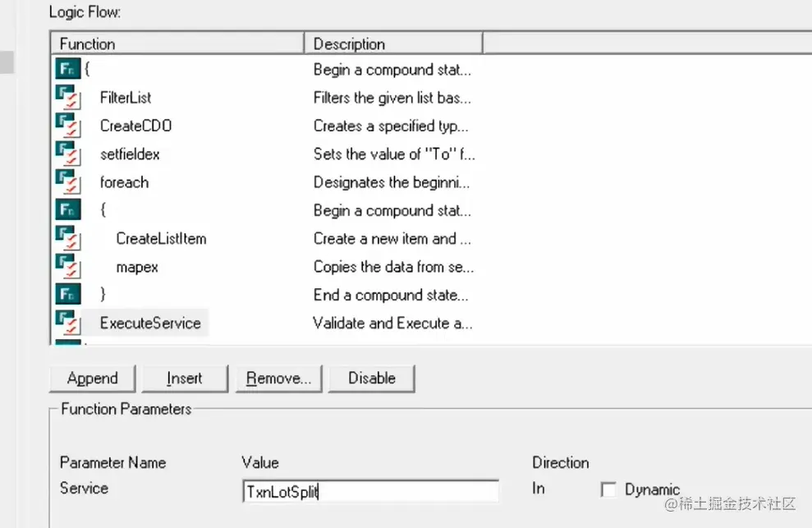The image size is (812, 528).
Task: Click the icon beside the ExecuteService row
Action: tap(68, 323)
